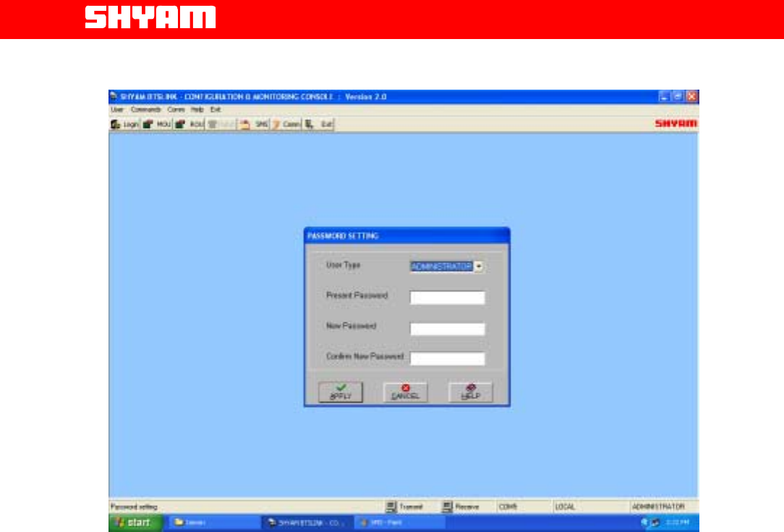Viewport: 784px width, 532px height.
Task: Click the SMS toolbar button
Action: point(254,124)
